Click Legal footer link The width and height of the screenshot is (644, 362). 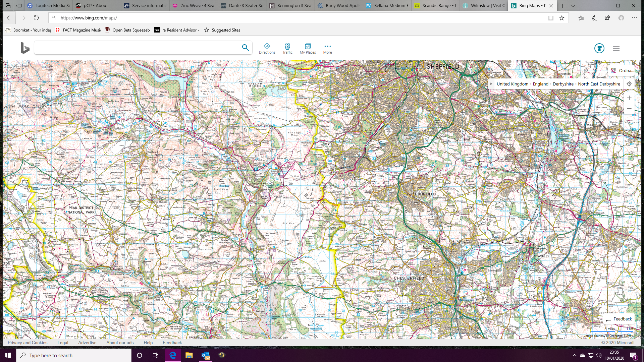pos(63,343)
